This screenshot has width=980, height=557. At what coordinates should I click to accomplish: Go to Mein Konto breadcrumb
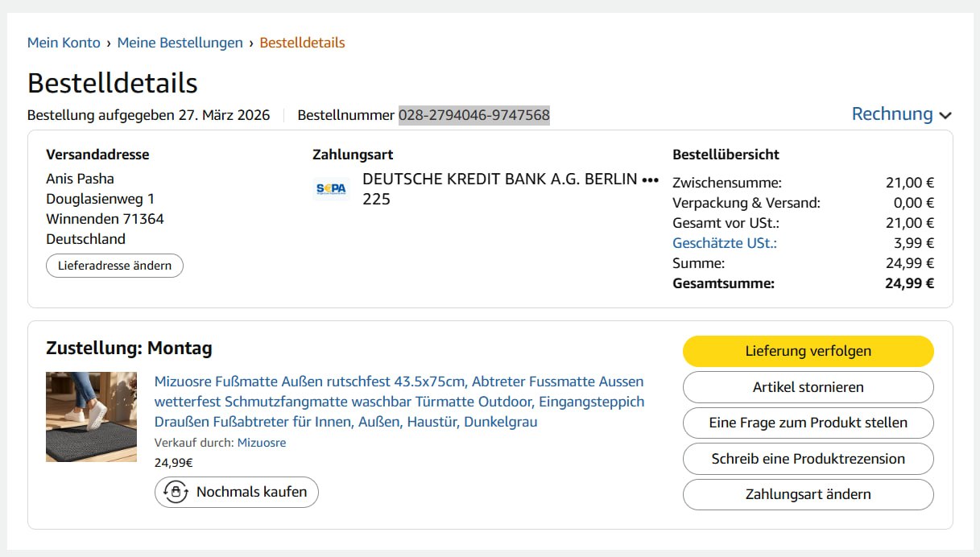click(64, 43)
